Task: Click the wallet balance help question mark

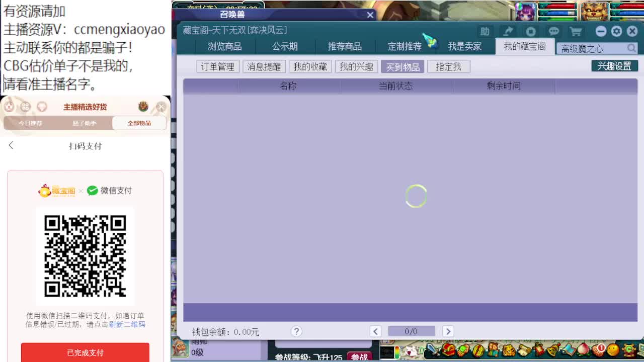Action: pyautogui.click(x=296, y=331)
